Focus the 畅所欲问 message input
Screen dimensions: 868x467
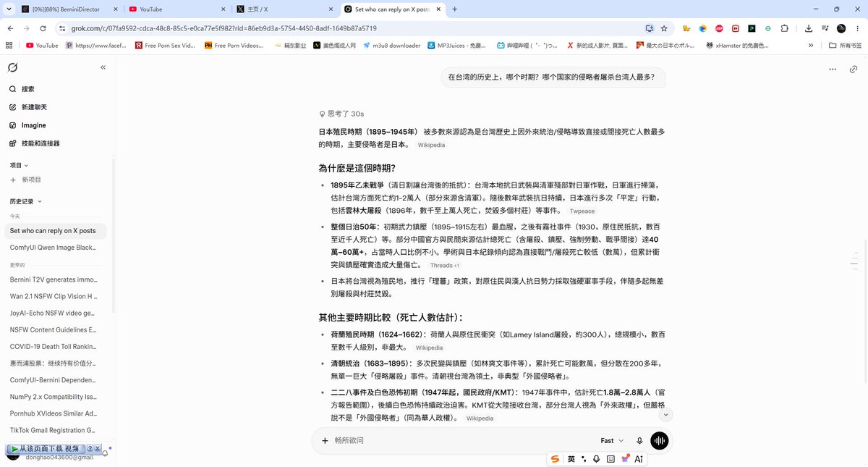(x=463, y=440)
